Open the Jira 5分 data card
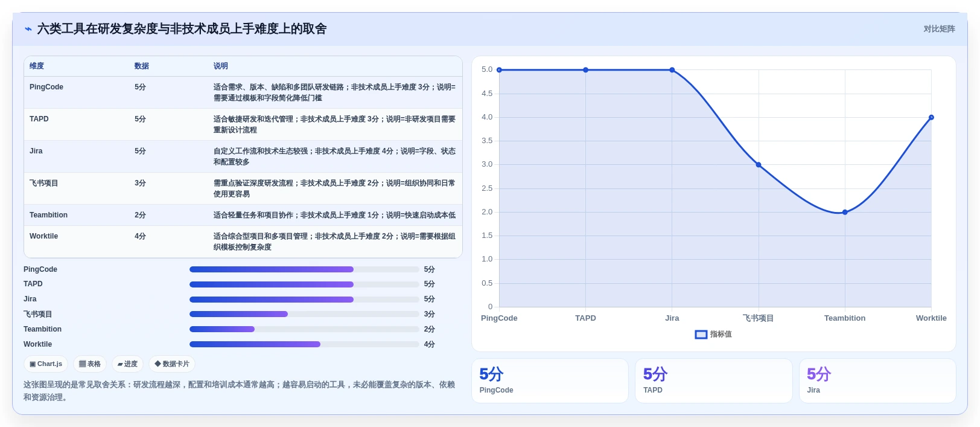This screenshot has height=427, width=980. (x=877, y=380)
